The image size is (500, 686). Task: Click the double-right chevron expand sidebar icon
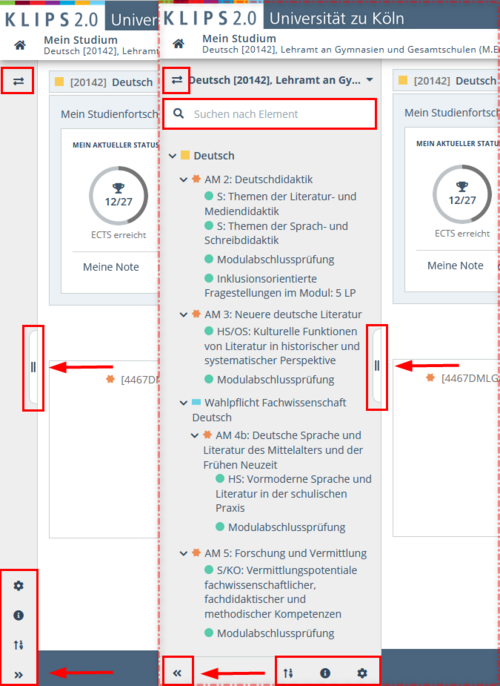click(x=18, y=675)
